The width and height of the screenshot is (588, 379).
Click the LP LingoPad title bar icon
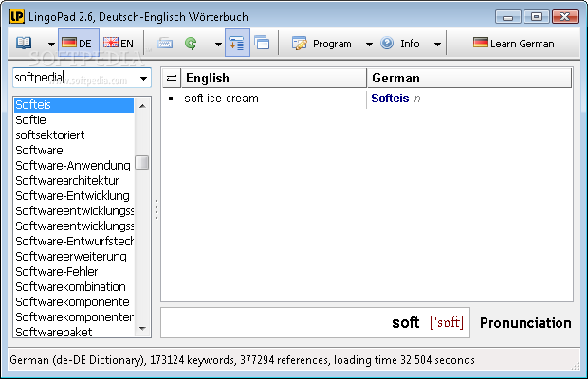[x=17, y=16]
